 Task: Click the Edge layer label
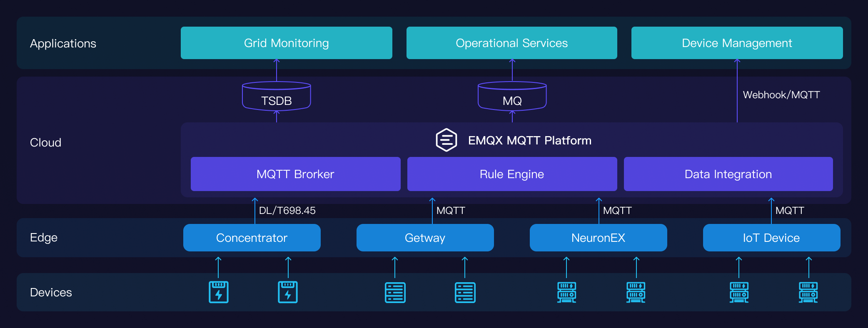[x=44, y=238]
